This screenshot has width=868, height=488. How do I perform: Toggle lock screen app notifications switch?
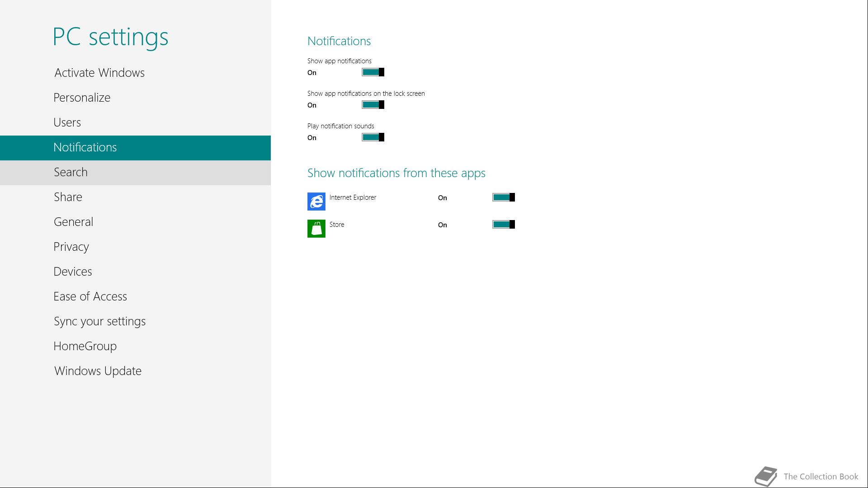click(x=373, y=105)
